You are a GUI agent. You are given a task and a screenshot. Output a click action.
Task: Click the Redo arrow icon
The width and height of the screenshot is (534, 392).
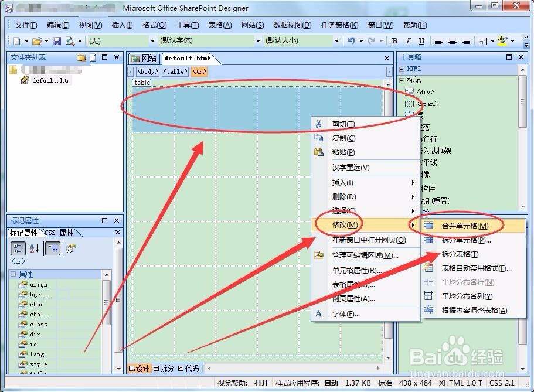pos(372,41)
